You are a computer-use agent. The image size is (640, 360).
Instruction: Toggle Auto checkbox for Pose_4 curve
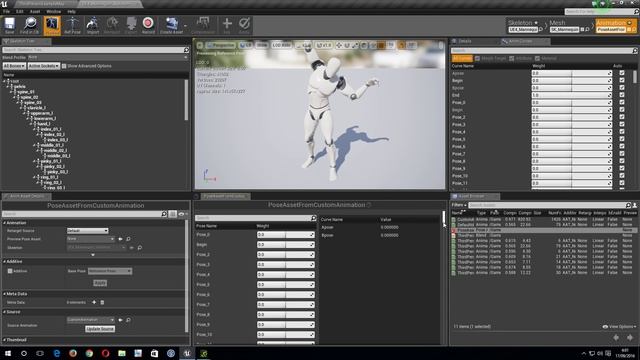click(x=622, y=132)
